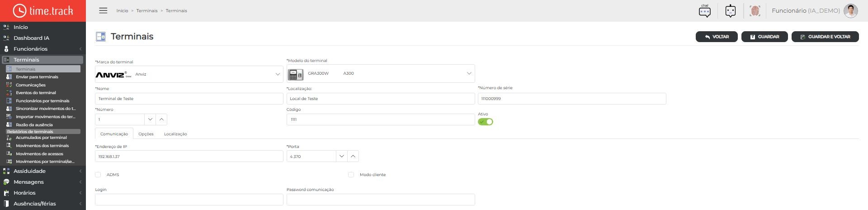Image resolution: width=868 pixels, height=210 pixels.
Task: Open the Marca do terminal dropdown
Action: (189, 74)
